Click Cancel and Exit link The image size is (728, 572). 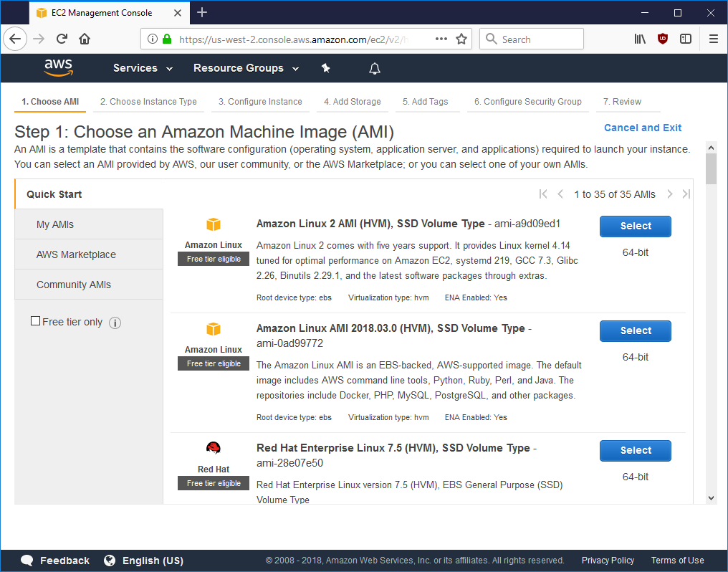pos(643,128)
